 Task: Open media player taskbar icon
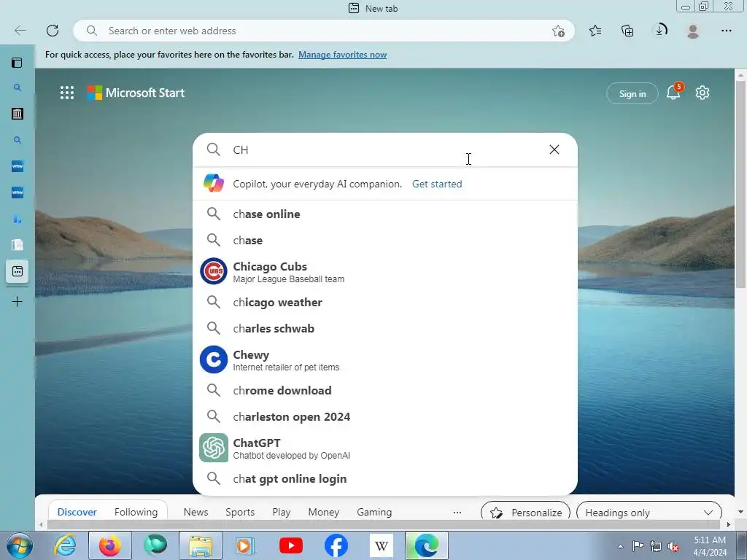tap(246, 545)
